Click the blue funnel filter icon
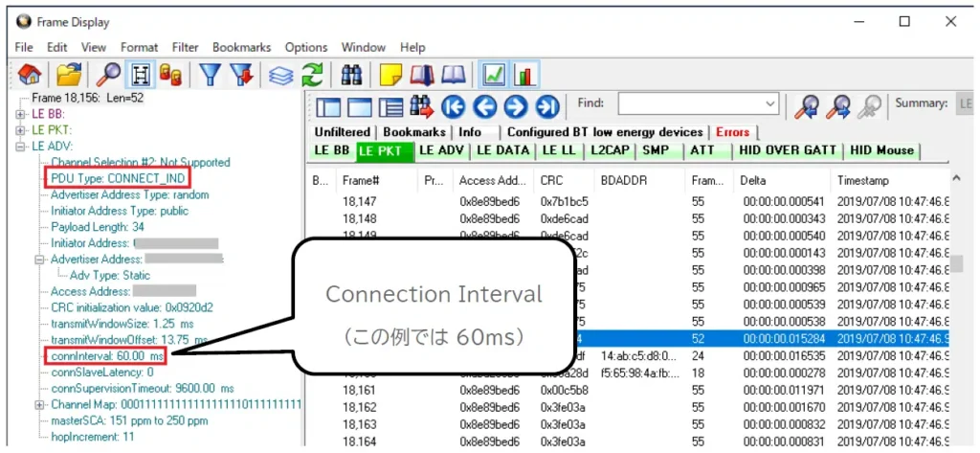The height and width of the screenshot is (453, 980). [209, 74]
